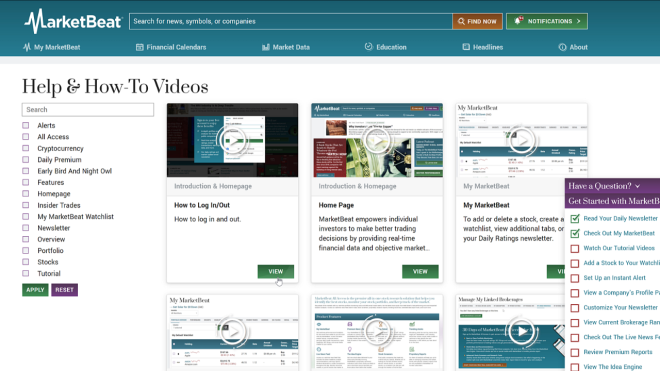Open the About menu

[x=573, y=47]
